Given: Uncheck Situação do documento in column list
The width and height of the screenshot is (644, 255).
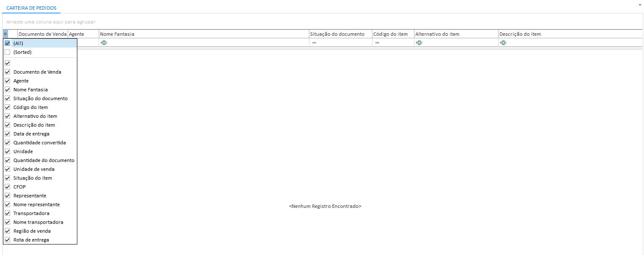Looking at the screenshot, I should click(x=7, y=98).
